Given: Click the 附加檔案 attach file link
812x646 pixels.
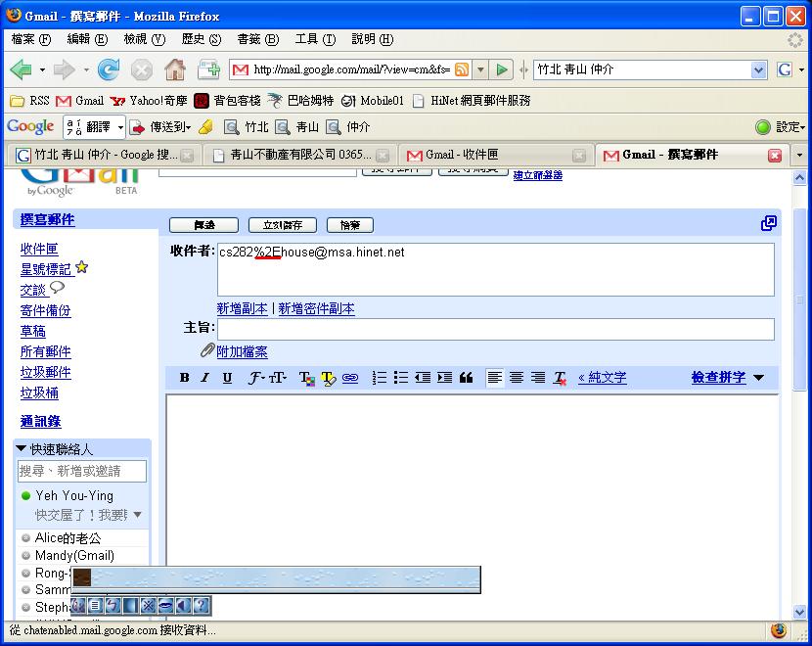Looking at the screenshot, I should point(242,351).
